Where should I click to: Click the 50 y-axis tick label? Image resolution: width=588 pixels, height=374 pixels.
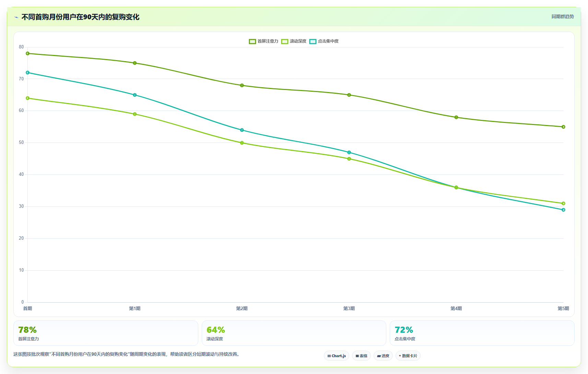point(22,143)
